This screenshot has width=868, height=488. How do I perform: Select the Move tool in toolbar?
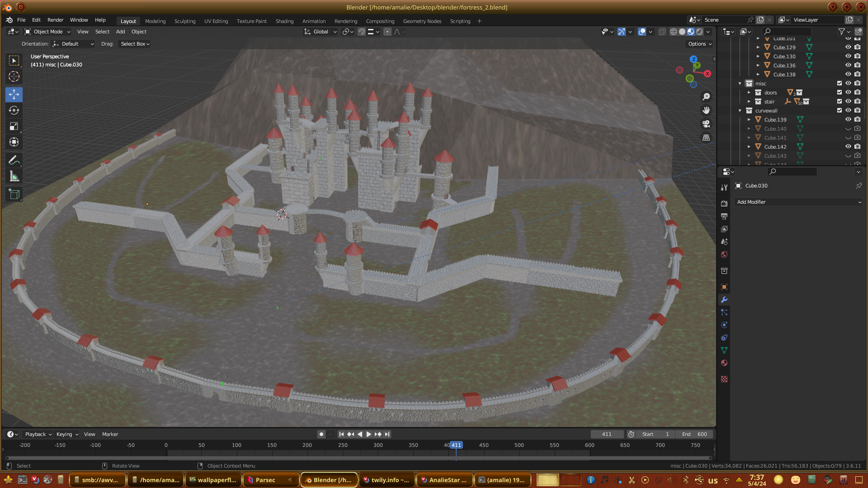tap(14, 94)
